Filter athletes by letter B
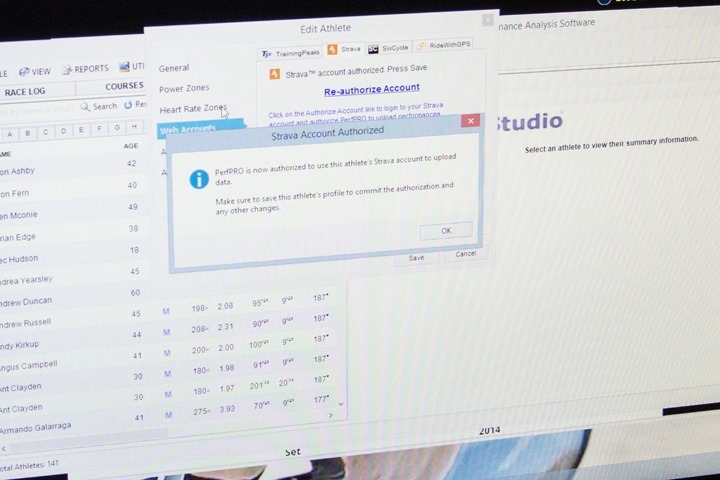Screen dimensions: 720x480 tap(28, 133)
